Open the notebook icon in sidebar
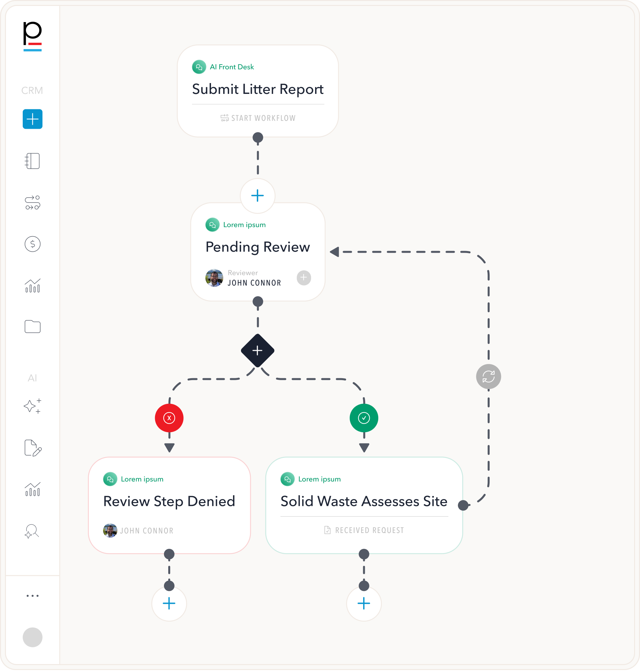 [x=32, y=161]
